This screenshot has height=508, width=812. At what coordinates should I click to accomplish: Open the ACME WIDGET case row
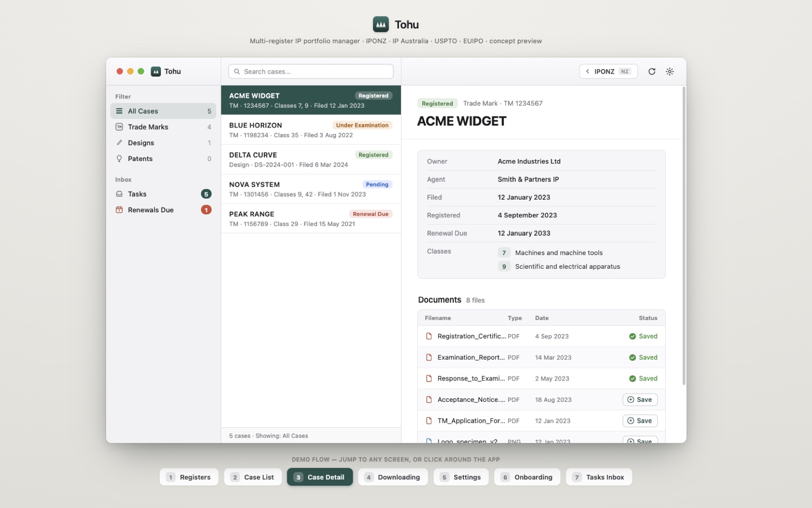[x=311, y=100]
